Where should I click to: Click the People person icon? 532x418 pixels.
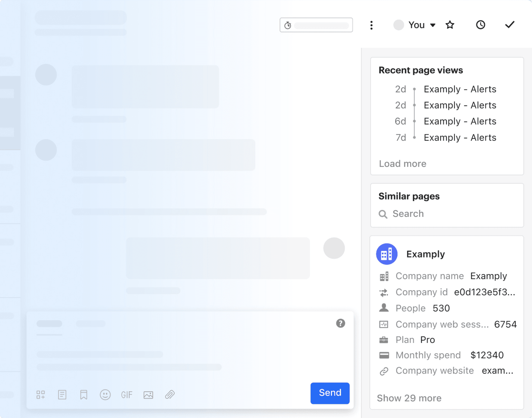[x=384, y=308]
